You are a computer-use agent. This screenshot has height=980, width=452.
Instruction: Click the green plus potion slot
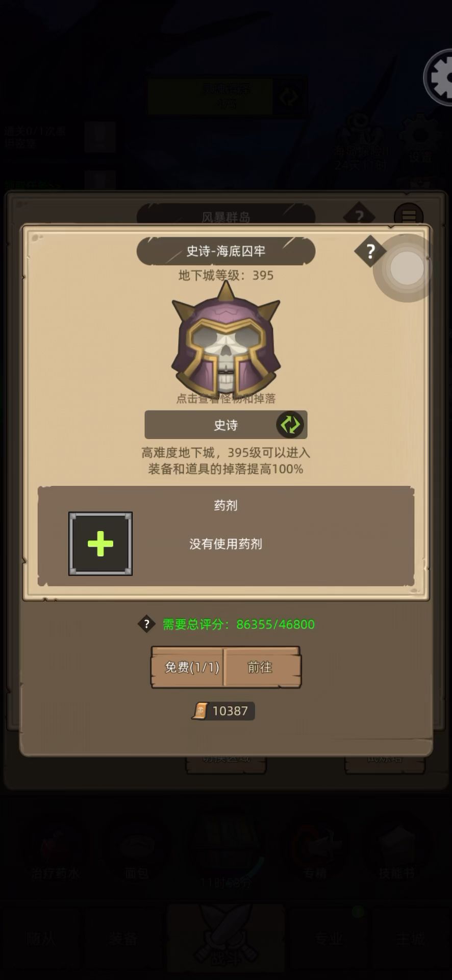click(101, 544)
